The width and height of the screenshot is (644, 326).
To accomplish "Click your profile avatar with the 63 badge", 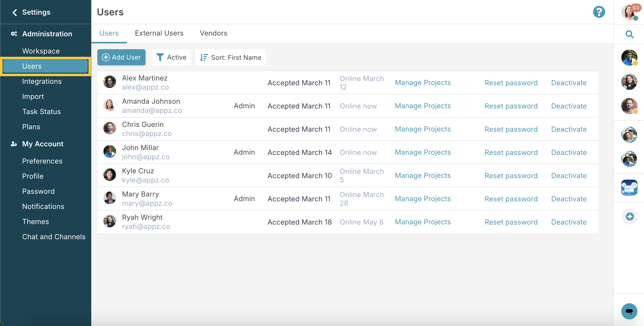I will (x=629, y=12).
